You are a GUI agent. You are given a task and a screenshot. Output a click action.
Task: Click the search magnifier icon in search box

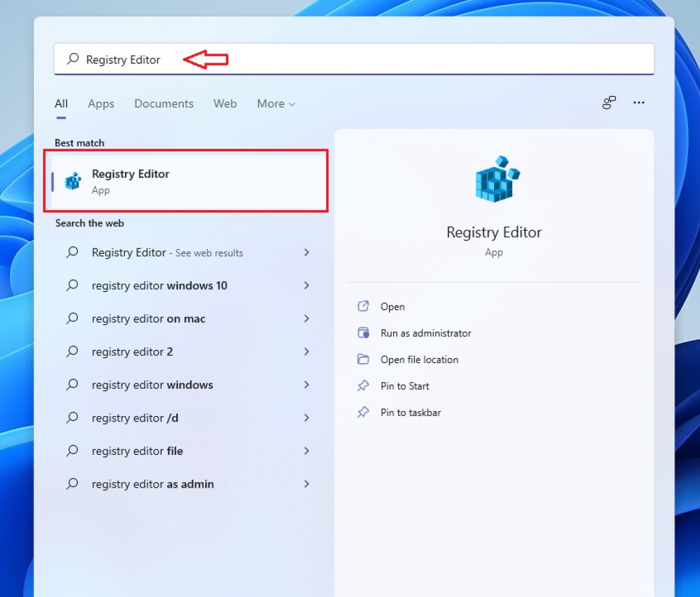pos(73,59)
